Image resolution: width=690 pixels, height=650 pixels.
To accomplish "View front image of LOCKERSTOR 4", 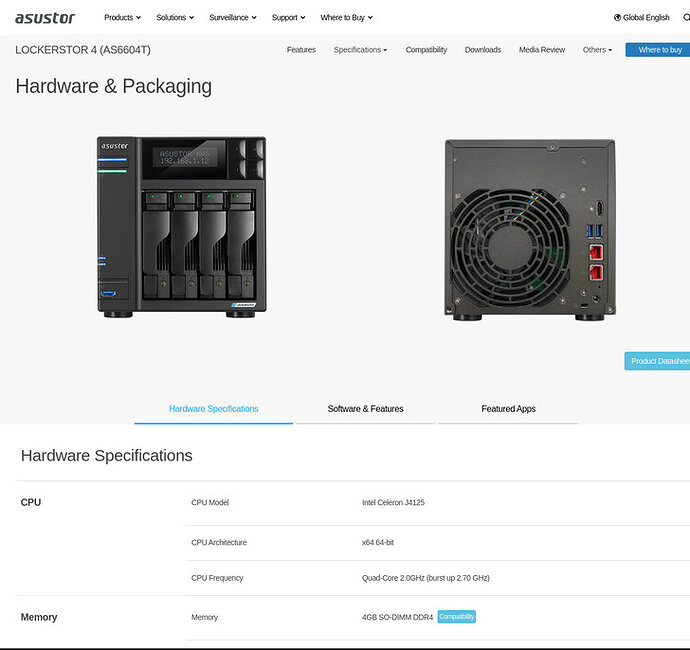I will tap(181, 227).
